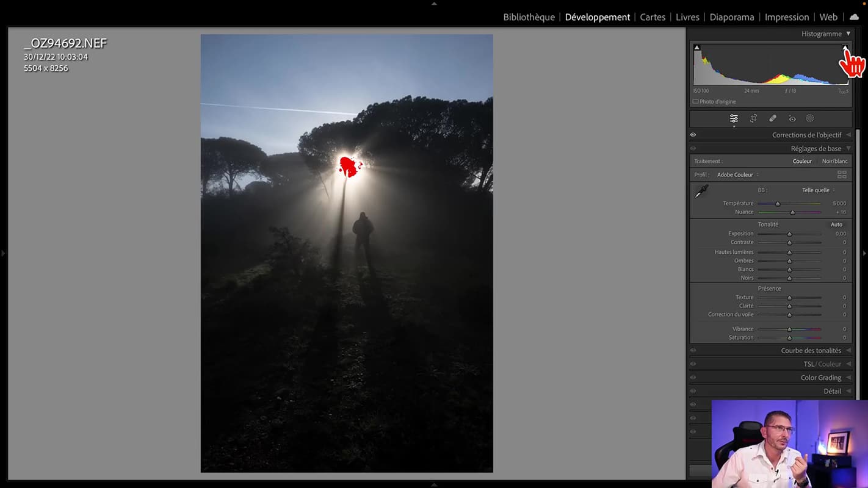Screen dimensions: 868x488
Task: Click the Hautes lumières slider handle
Action: click(x=789, y=252)
